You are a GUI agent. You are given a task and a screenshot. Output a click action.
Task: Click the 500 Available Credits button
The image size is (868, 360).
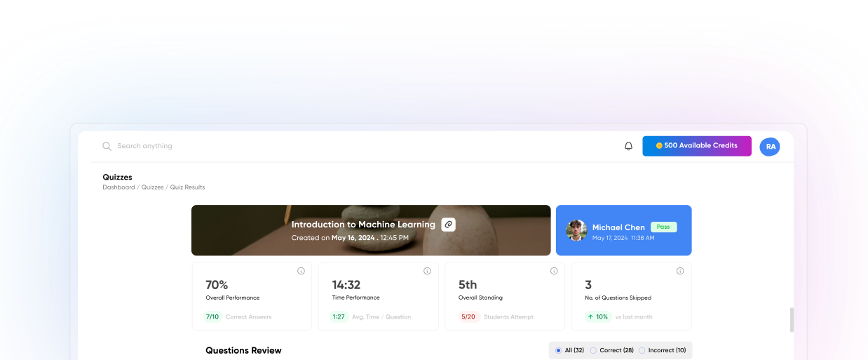[x=696, y=146]
